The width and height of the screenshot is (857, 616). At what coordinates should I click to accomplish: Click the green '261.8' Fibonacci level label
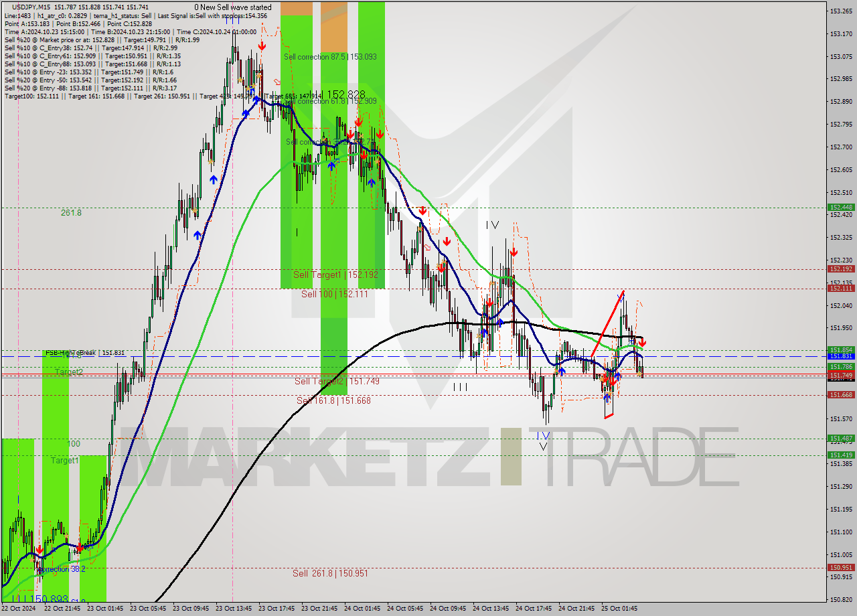click(x=70, y=212)
